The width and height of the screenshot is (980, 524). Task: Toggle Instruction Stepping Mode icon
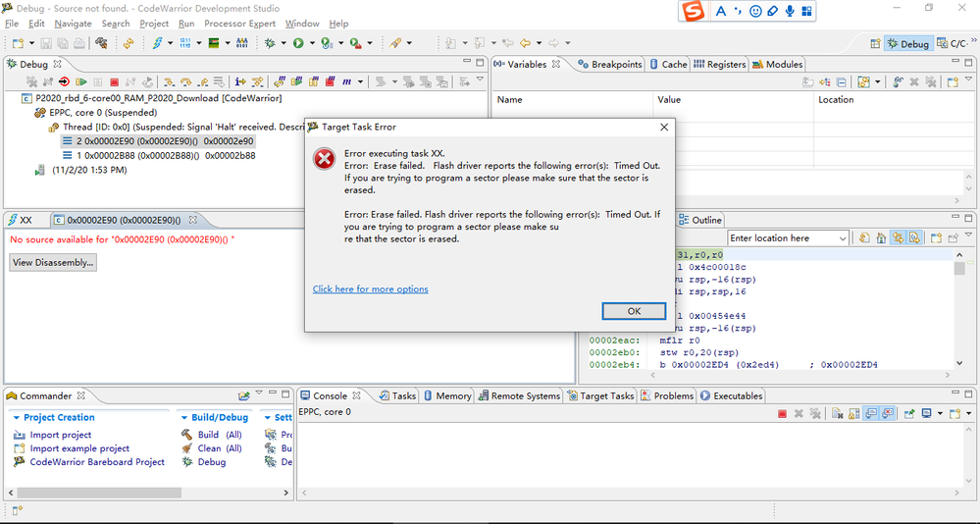point(240,81)
